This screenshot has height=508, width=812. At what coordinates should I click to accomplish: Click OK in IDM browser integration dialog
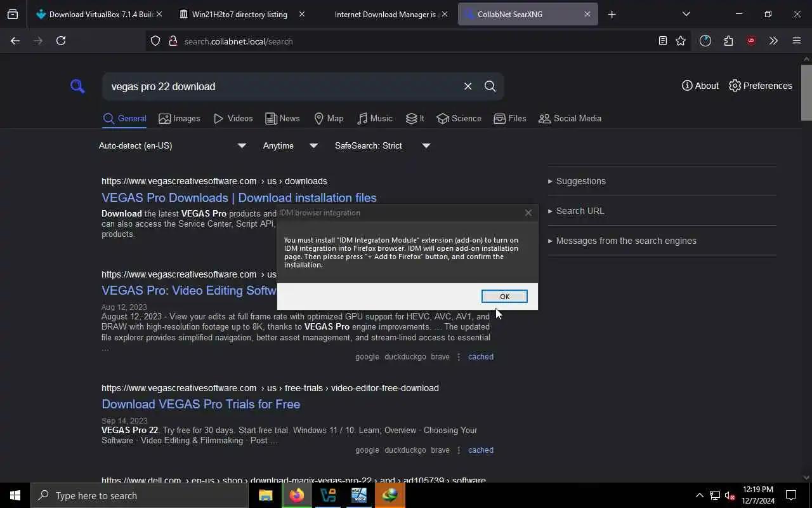pyautogui.click(x=504, y=297)
